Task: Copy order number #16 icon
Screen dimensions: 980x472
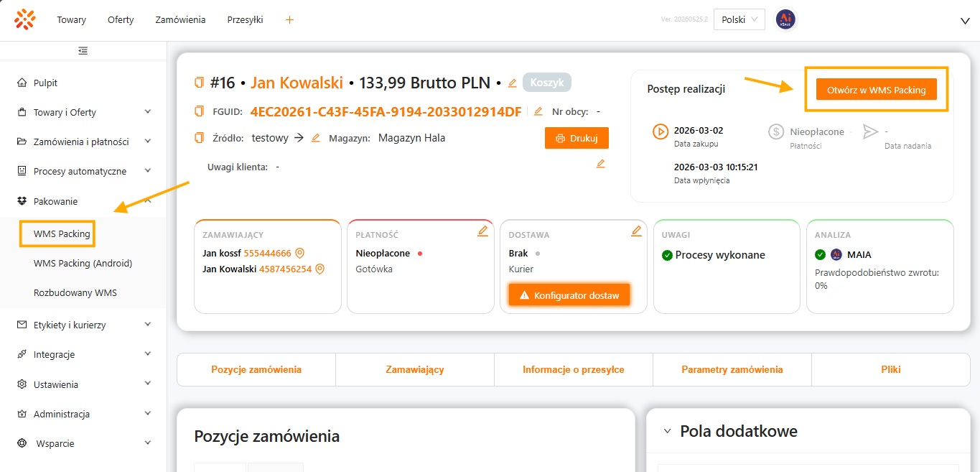Action: point(199,83)
